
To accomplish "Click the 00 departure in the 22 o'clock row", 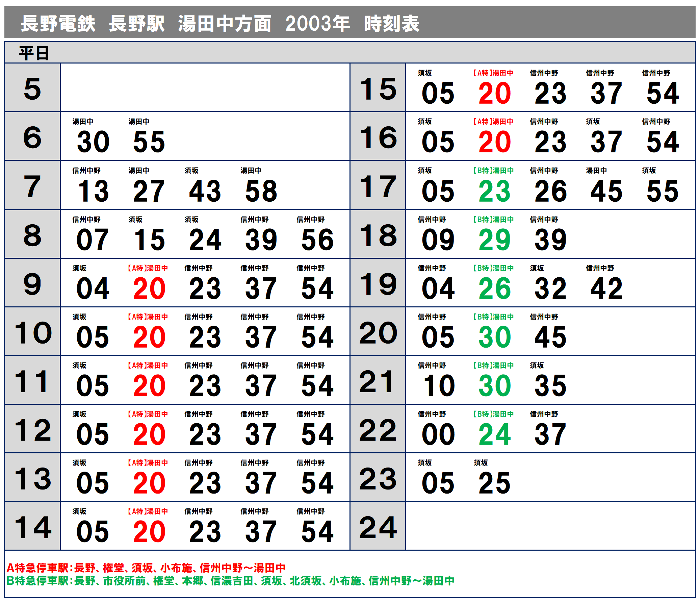I will [438, 435].
